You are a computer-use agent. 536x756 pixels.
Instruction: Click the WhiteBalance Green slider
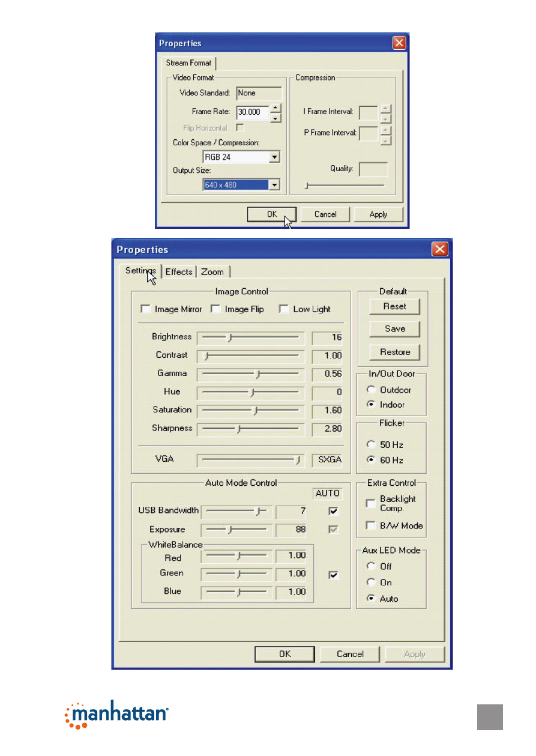pos(236,574)
